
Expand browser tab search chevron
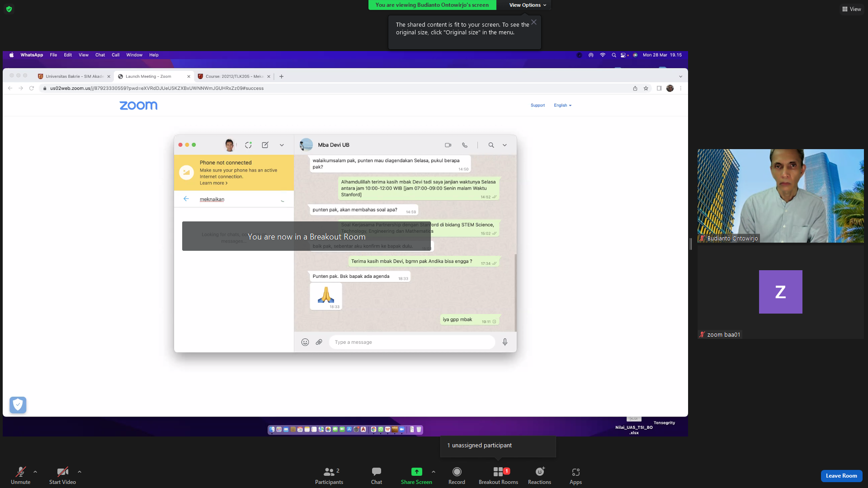680,76
